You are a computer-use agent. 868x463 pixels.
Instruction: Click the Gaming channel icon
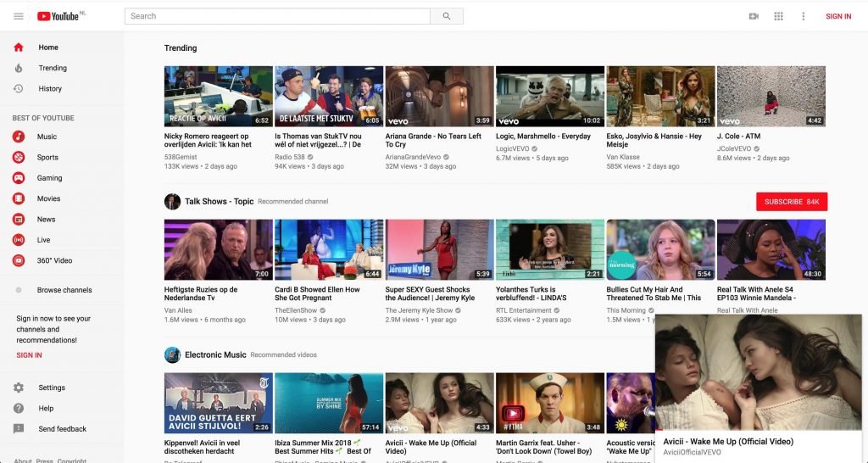tap(19, 178)
